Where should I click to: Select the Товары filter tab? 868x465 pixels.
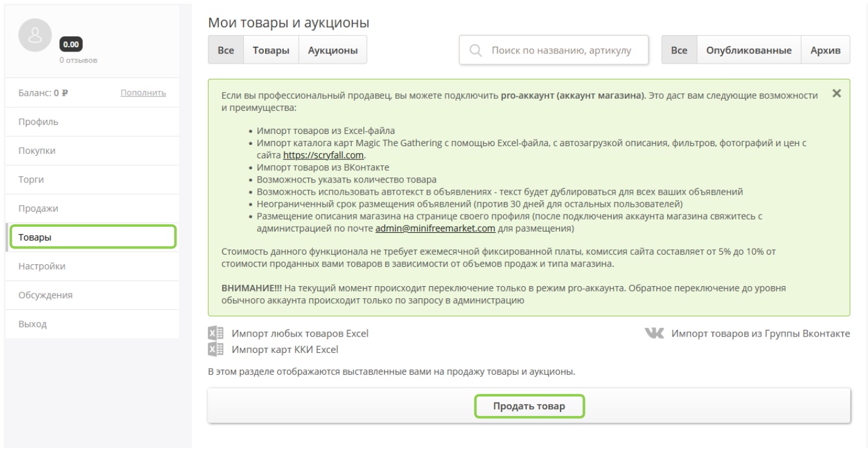point(271,50)
